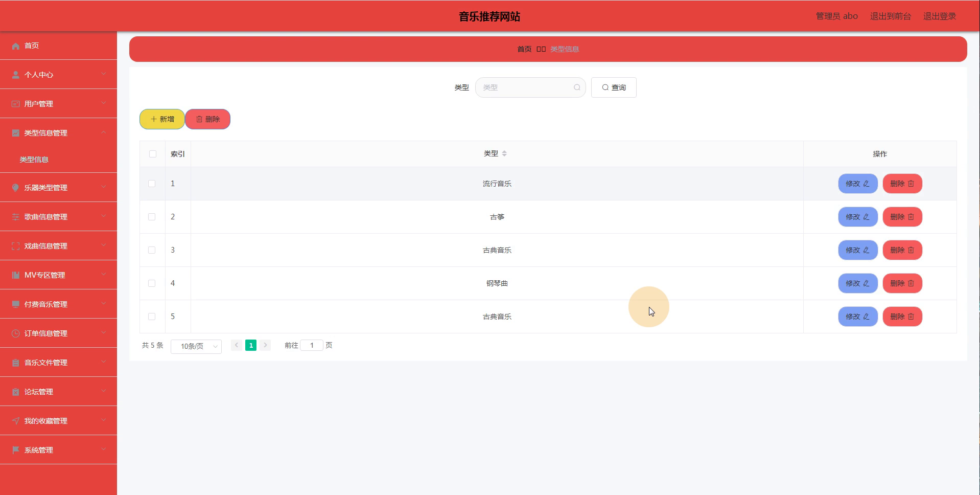Check the checkbox for row 2 古筝

(x=152, y=217)
